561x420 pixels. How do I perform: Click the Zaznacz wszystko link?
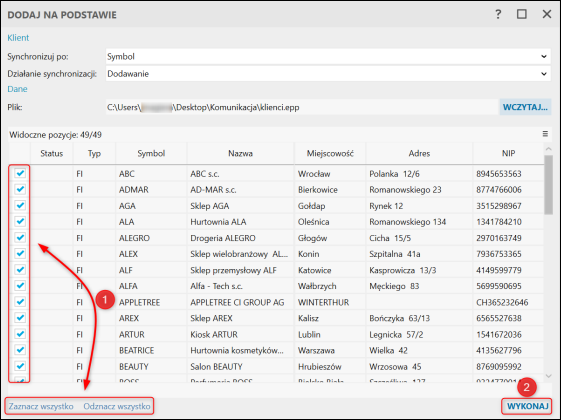click(41, 406)
